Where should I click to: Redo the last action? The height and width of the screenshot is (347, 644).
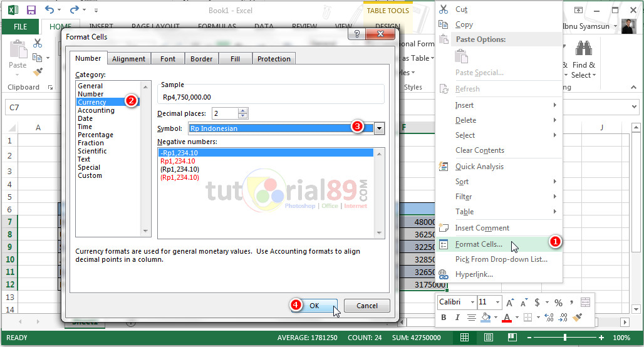coord(74,9)
